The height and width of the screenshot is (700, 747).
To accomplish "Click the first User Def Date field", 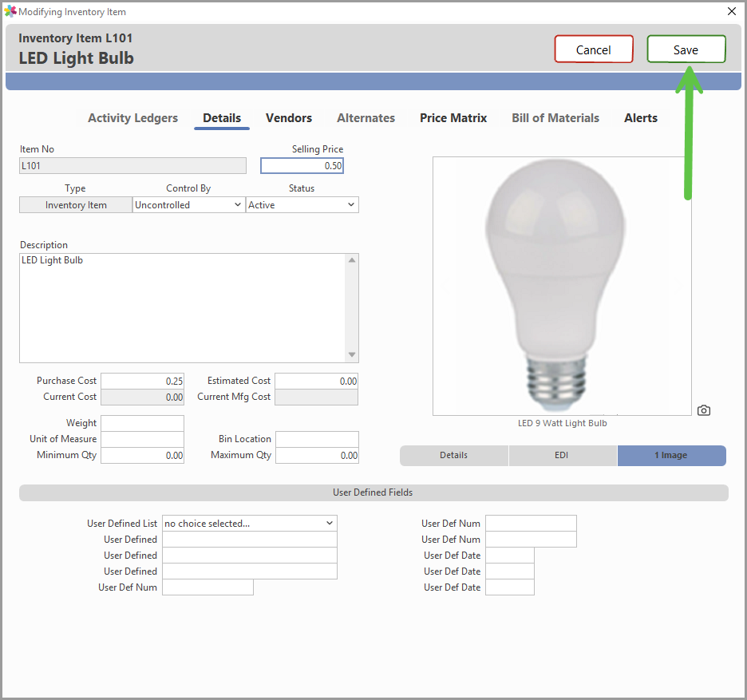I will click(510, 556).
